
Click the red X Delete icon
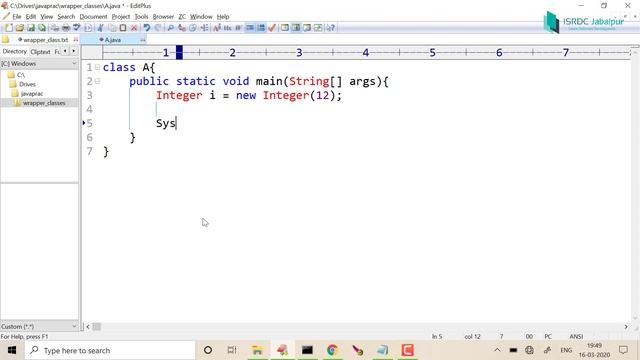tap(133, 28)
